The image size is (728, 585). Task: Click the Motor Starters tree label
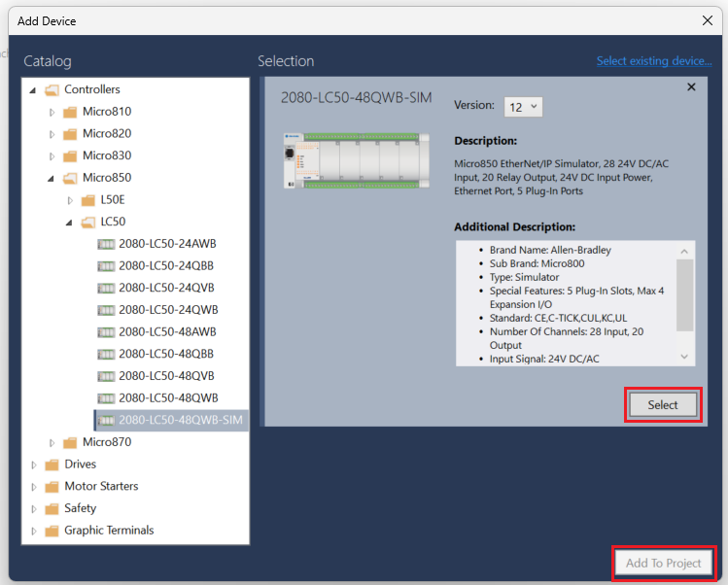[x=101, y=486]
